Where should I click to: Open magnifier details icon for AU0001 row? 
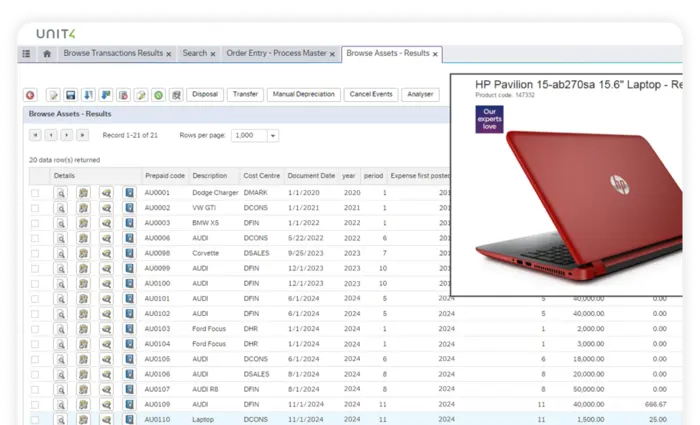pyautogui.click(x=61, y=192)
